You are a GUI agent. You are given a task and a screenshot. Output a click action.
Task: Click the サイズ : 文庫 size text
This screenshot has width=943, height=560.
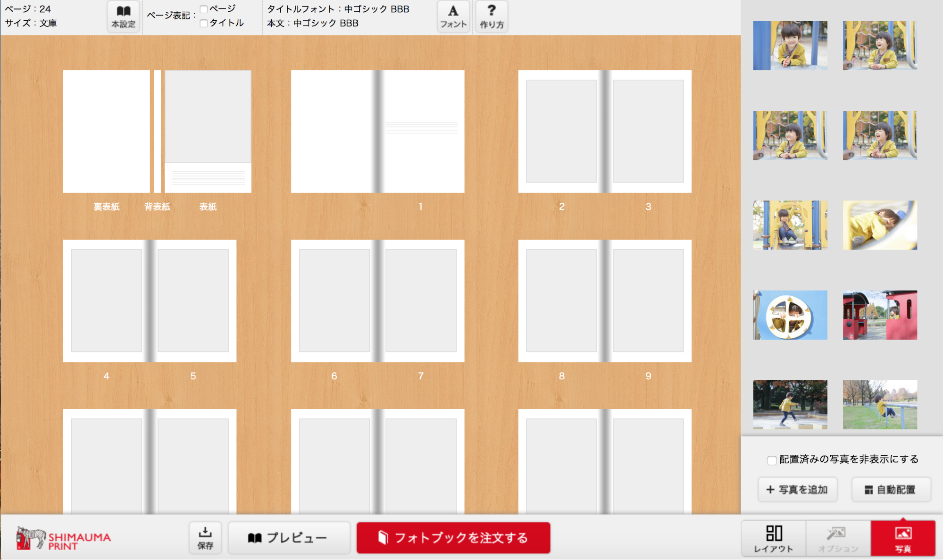[31, 23]
